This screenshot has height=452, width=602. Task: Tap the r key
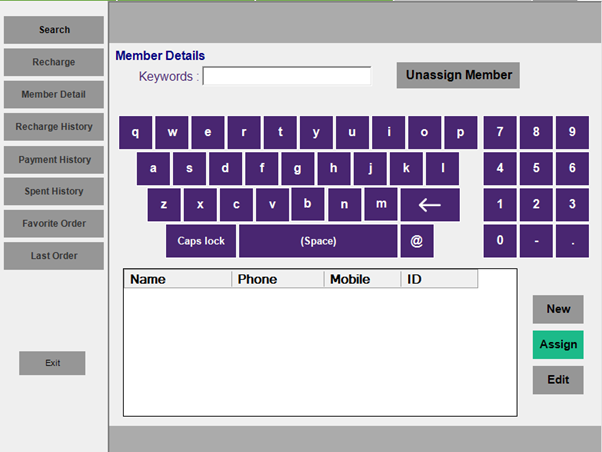(x=244, y=132)
